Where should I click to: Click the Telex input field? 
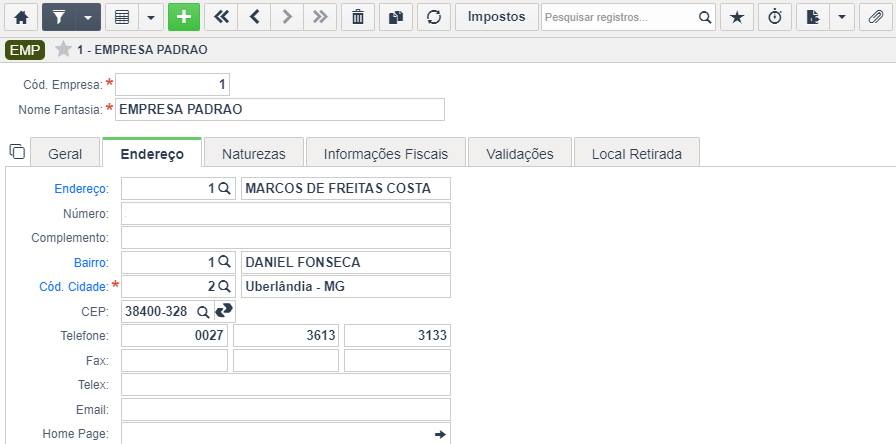[x=286, y=385]
